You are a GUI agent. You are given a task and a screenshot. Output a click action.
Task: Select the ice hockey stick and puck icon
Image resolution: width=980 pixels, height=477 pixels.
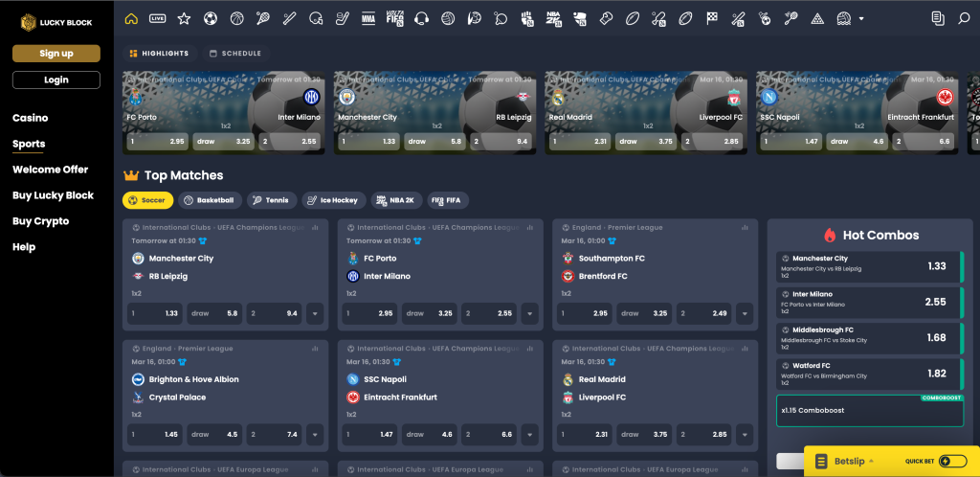tap(342, 19)
